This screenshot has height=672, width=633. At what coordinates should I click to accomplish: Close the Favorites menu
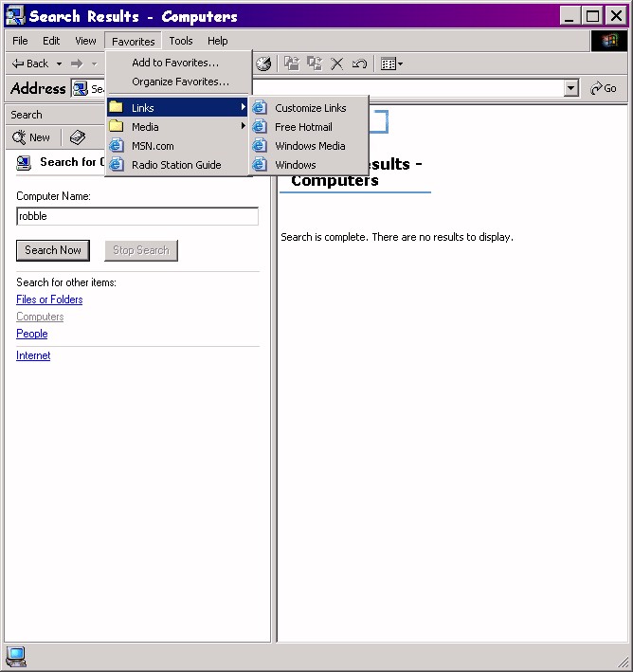133,42
